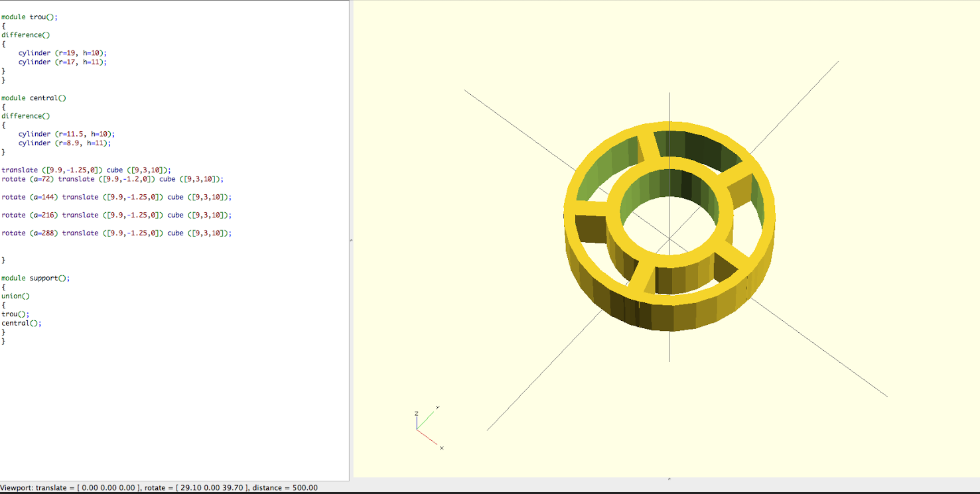Place cursor on the "union()" line
Viewport: 980px width, 494px height.
pos(16,296)
